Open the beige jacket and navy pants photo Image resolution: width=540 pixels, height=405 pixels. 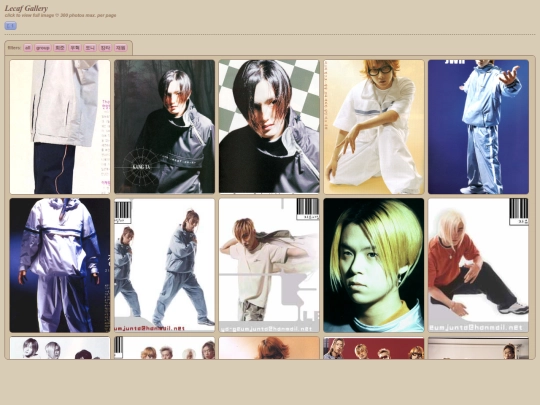60,127
